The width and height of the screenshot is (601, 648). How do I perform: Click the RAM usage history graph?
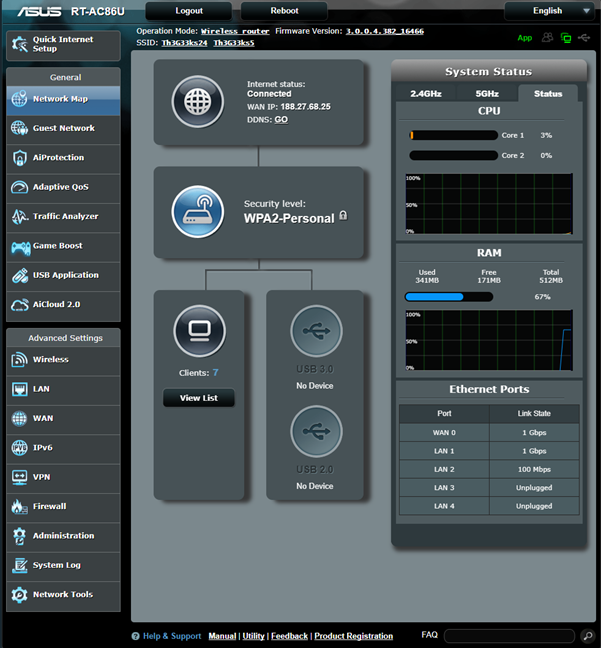pyautogui.click(x=489, y=340)
